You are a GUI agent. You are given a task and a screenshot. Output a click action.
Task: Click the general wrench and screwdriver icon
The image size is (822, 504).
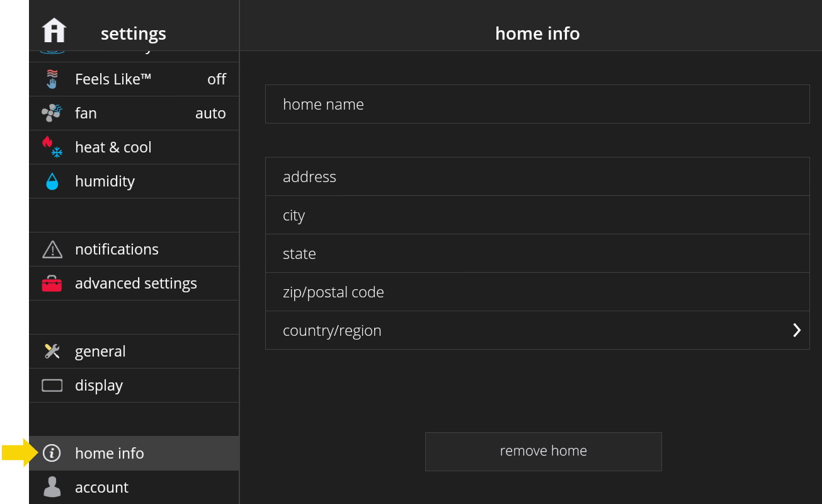tap(52, 352)
